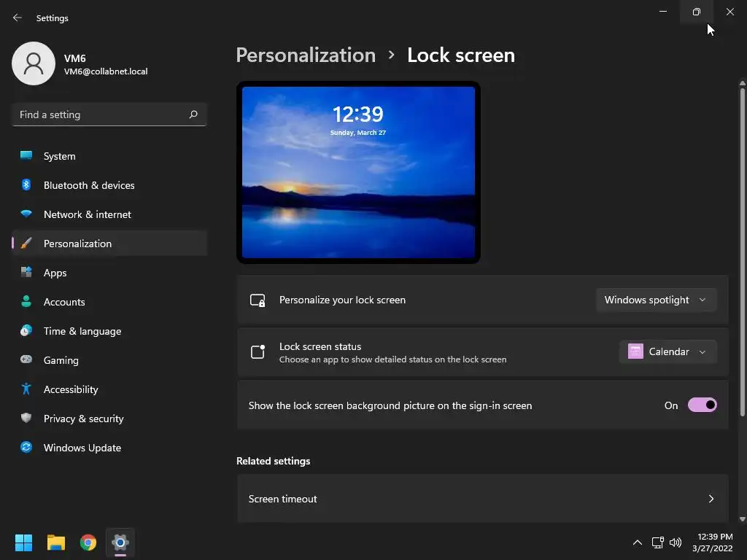Click the Wi-Fi network icon in sidebar
Image resolution: width=747 pixels, height=560 pixels.
26,214
